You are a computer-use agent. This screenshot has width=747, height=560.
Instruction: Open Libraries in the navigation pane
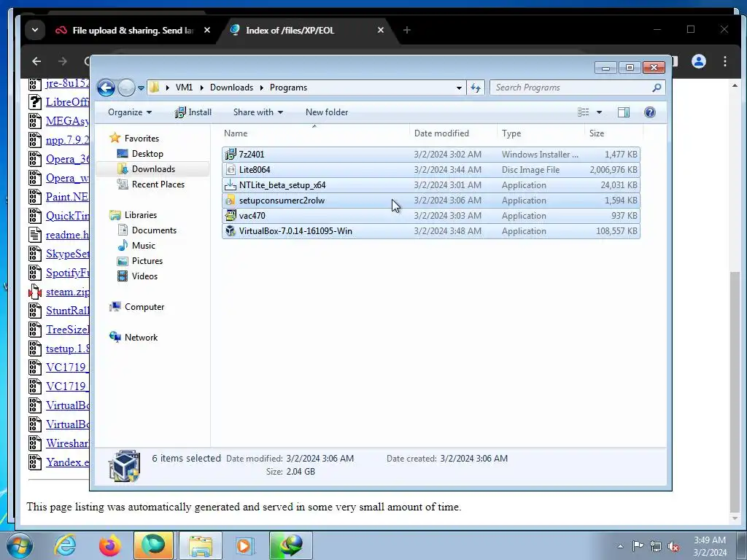click(x=141, y=215)
